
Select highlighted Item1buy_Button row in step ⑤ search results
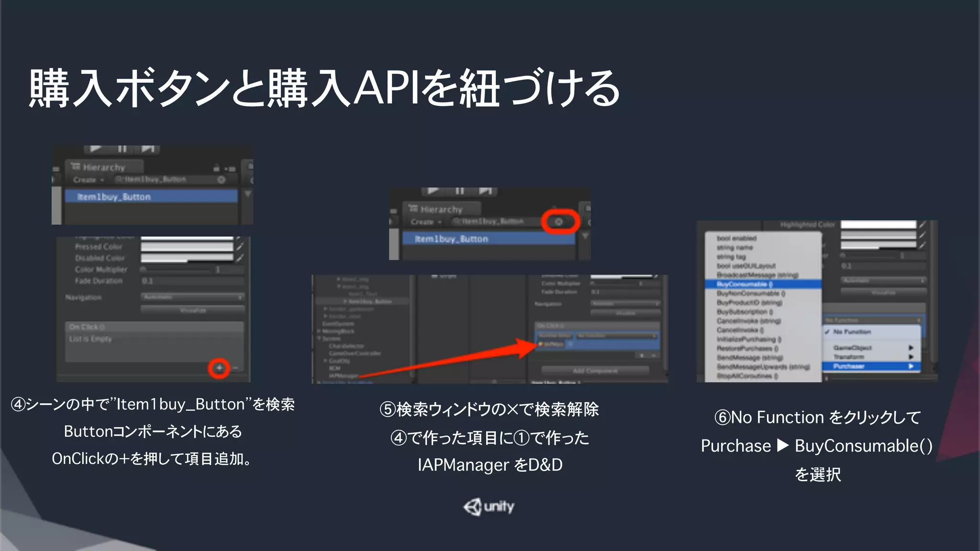click(x=488, y=239)
